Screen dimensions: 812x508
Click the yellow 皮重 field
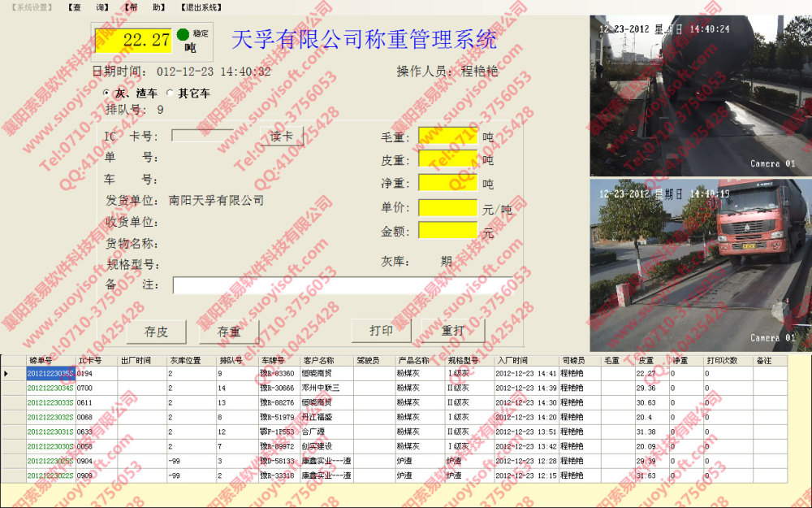448,159
